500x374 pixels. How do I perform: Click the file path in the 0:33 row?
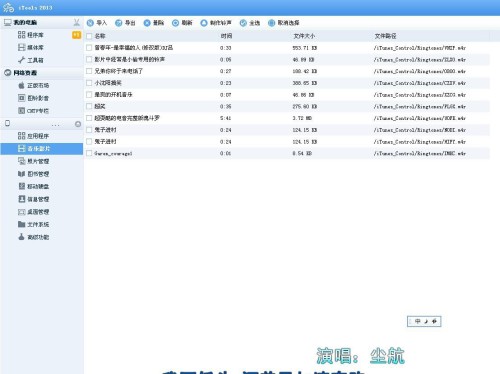tap(420, 48)
